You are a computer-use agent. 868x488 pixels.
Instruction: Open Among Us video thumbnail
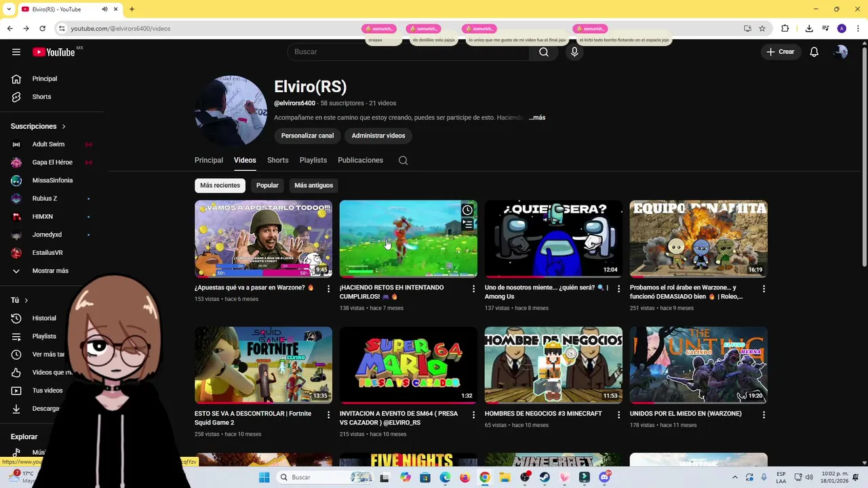pyautogui.click(x=553, y=239)
